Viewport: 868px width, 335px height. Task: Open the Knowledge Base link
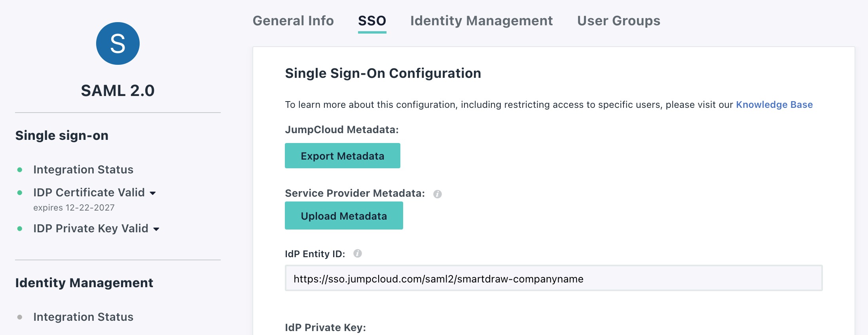[774, 105]
